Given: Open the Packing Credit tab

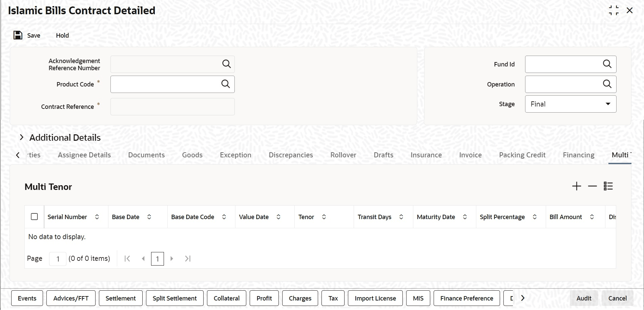Looking at the screenshot, I should 522,155.
